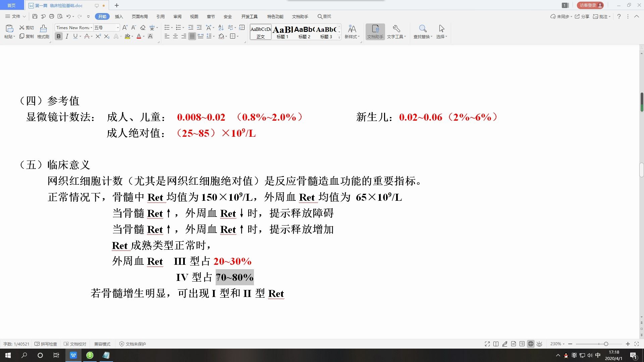Toggle justified alignment
644x362 pixels.
point(192,36)
